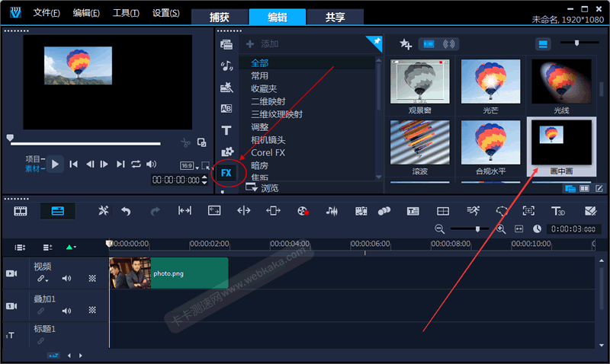Open the AB transitions library

[x=226, y=108]
